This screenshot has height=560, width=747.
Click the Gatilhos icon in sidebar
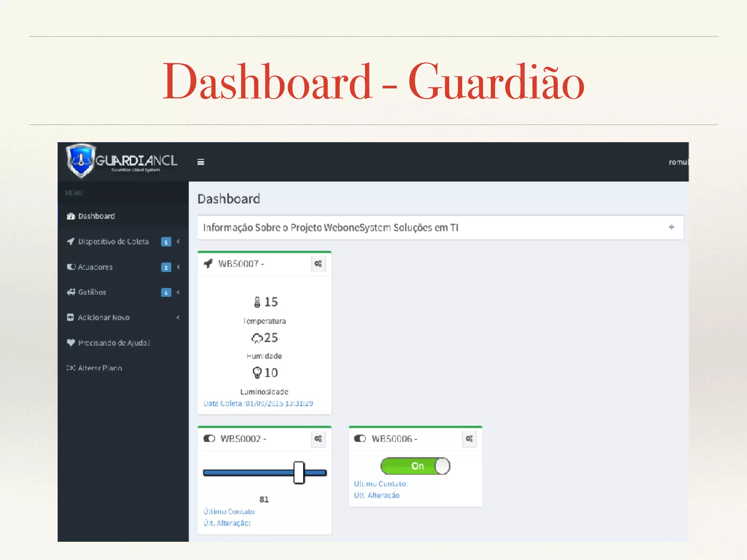[71, 292]
